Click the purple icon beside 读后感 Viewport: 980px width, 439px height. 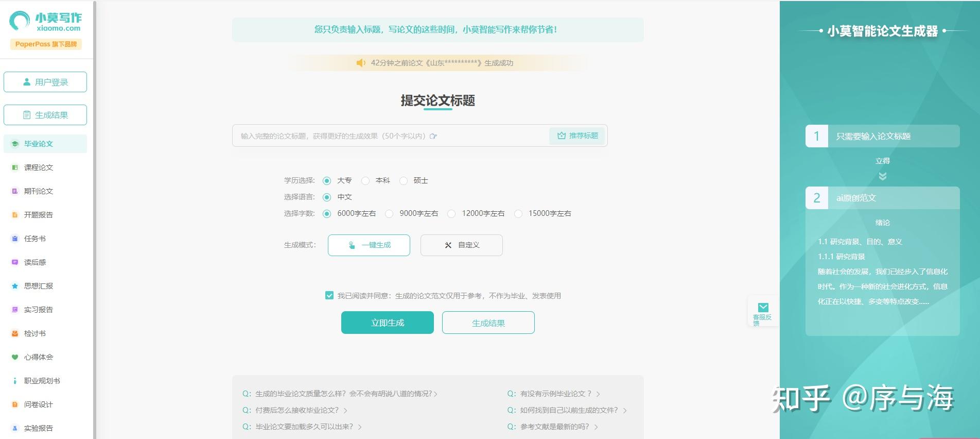[x=15, y=262]
